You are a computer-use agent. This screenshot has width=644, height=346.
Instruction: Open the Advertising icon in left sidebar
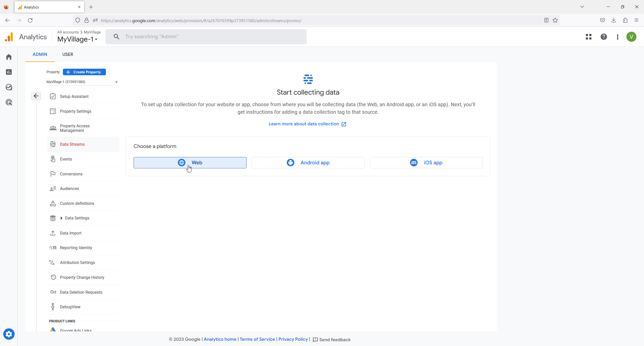click(9, 102)
